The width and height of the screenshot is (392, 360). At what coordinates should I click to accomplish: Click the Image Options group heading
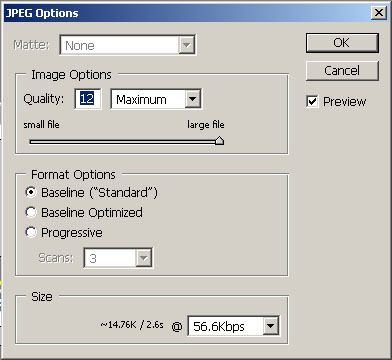[71, 75]
